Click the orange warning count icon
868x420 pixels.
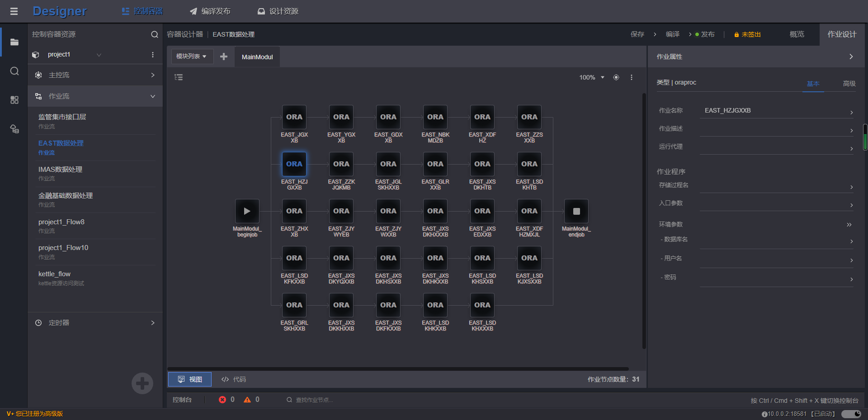click(x=247, y=400)
